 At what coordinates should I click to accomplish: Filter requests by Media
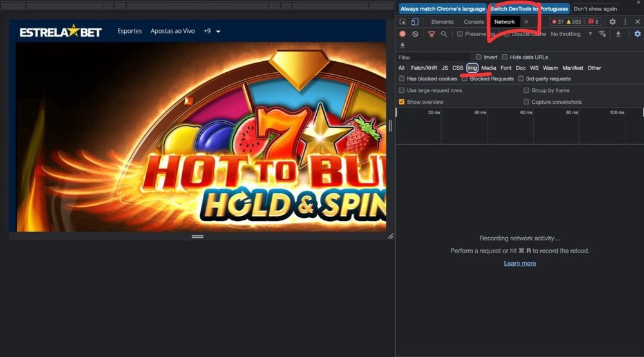pos(489,68)
